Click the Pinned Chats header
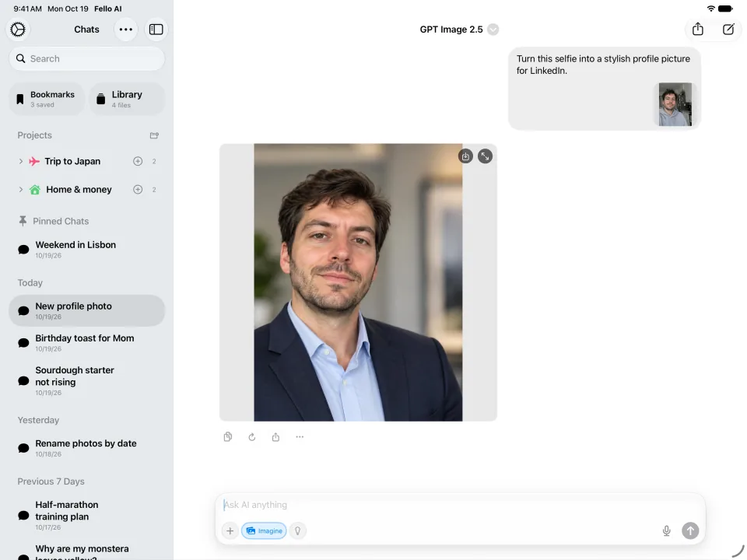 [54, 221]
